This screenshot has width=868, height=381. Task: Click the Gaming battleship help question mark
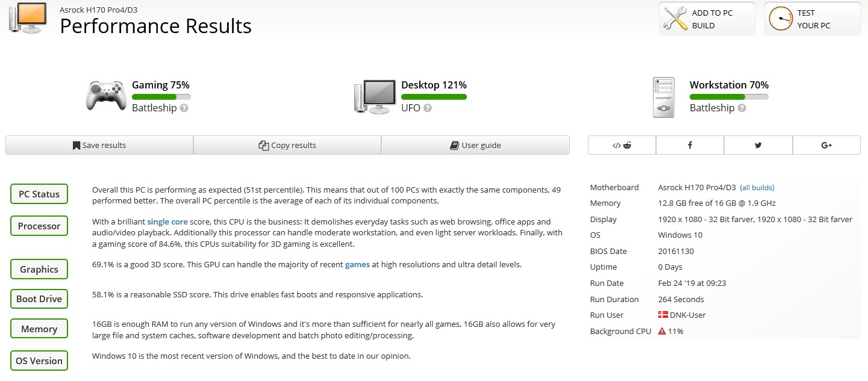click(x=184, y=108)
